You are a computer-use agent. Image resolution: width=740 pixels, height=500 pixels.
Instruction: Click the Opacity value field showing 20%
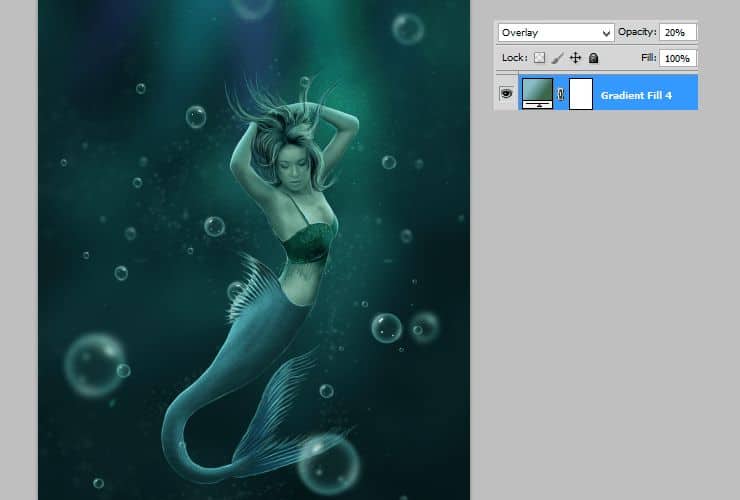click(x=679, y=33)
